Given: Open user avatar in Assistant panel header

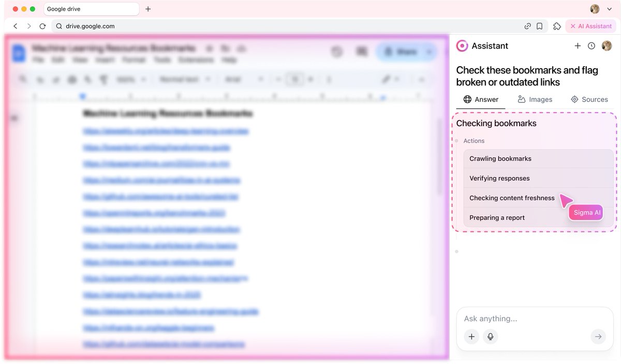Looking at the screenshot, I should 607,46.
